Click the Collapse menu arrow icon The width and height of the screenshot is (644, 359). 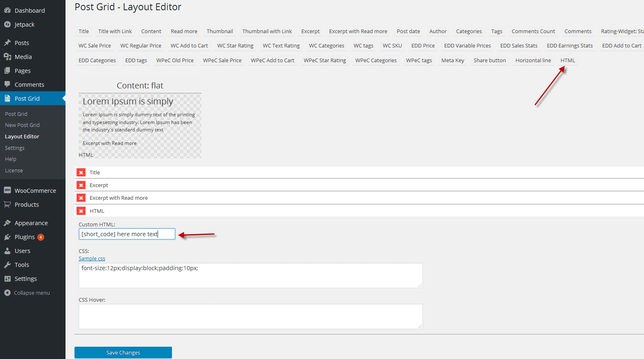(7, 293)
